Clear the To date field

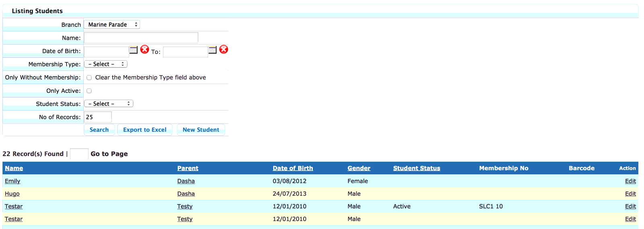click(224, 49)
